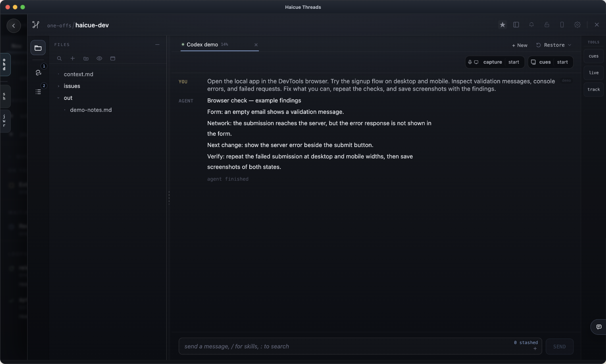
Task: Click the restore arrow icon beside Restore
Action: coord(538,45)
